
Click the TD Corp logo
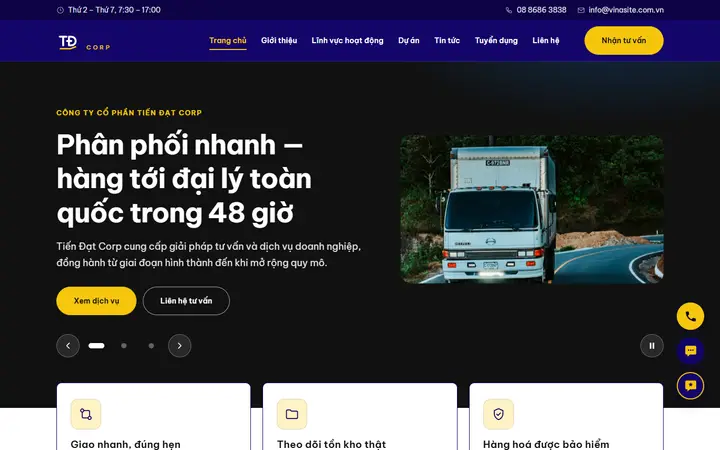(x=84, y=42)
